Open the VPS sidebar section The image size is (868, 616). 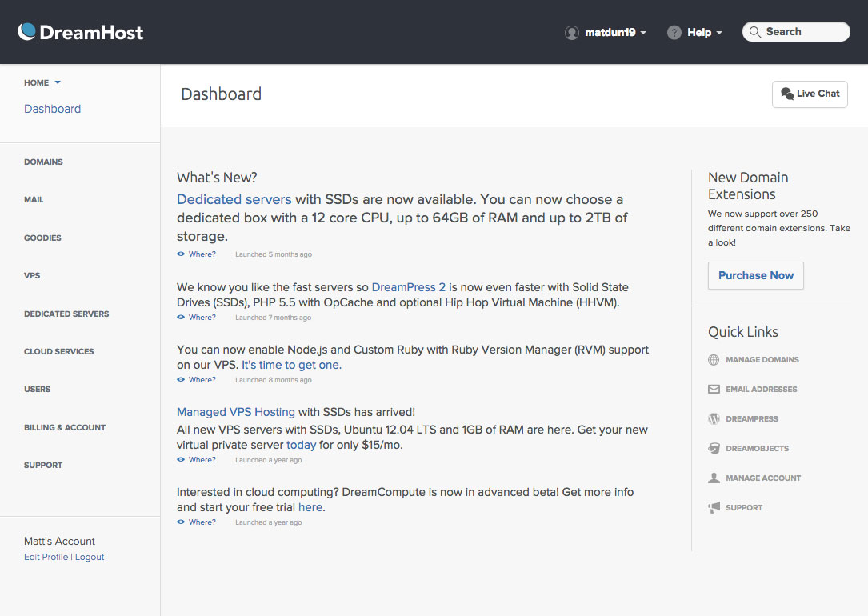pos(32,276)
